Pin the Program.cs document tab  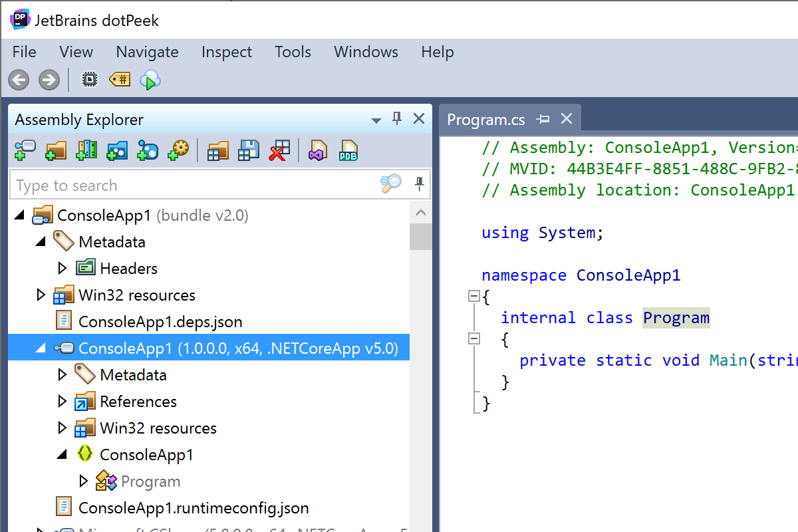coord(543,118)
